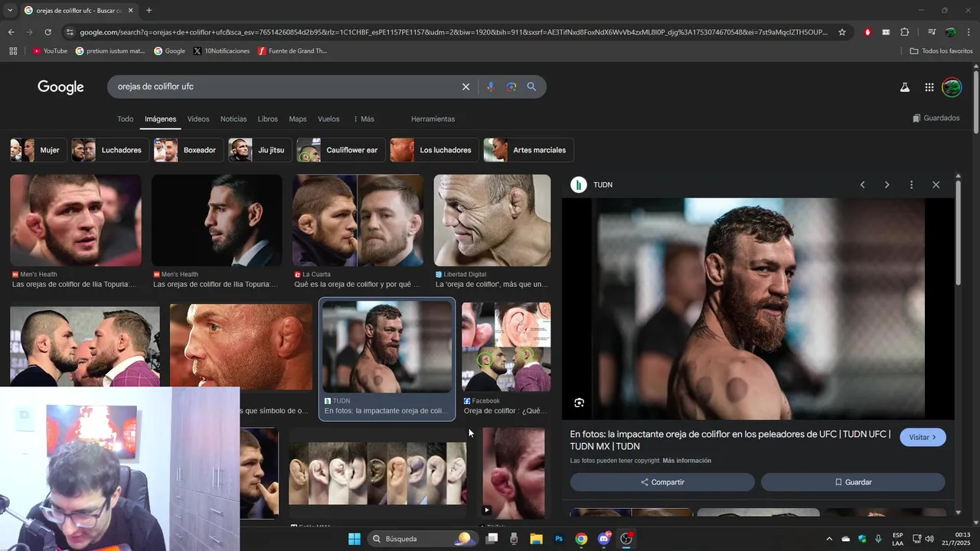
Task: Click Compartir button
Action: [662, 482]
